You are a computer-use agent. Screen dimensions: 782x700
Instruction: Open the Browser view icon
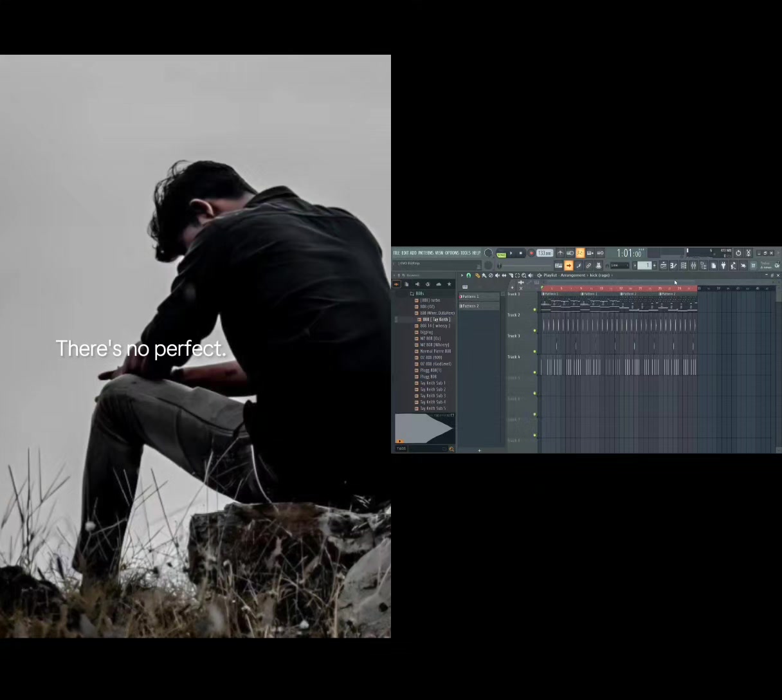pyautogui.click(x=704, y=266)
